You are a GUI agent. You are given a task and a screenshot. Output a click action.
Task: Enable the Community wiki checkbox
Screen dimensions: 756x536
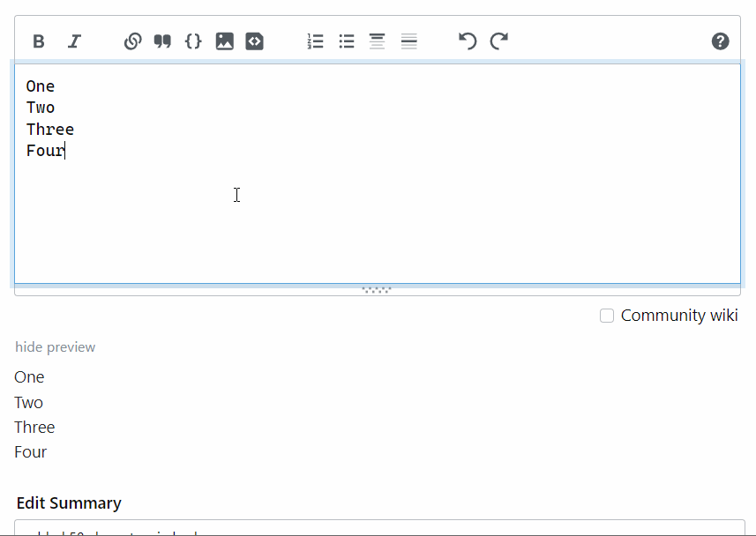pyautogui.click(x=607, y=316)
